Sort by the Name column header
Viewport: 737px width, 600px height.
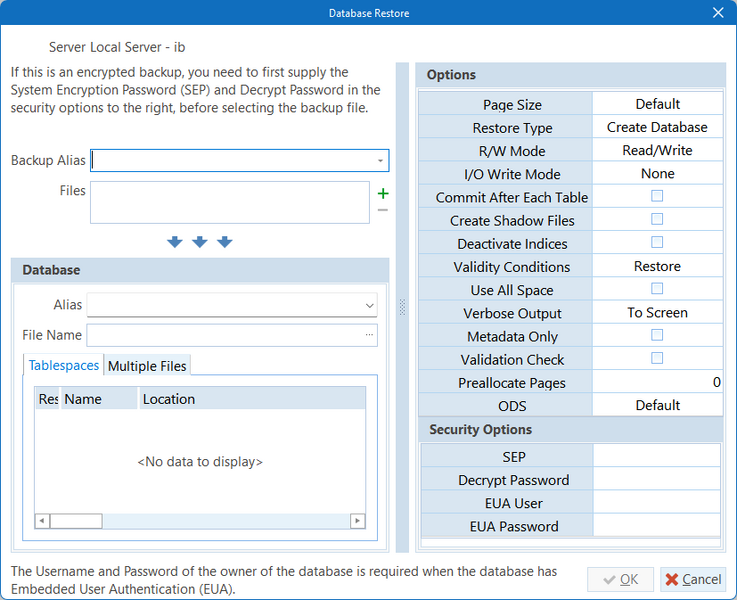pyautogui.click(x=99, y=399)
